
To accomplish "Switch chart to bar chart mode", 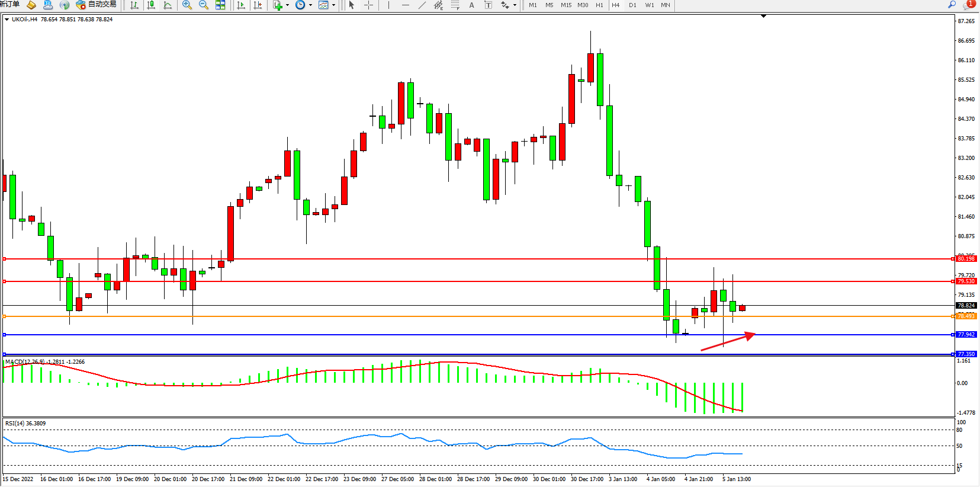I will pos(134,5).
